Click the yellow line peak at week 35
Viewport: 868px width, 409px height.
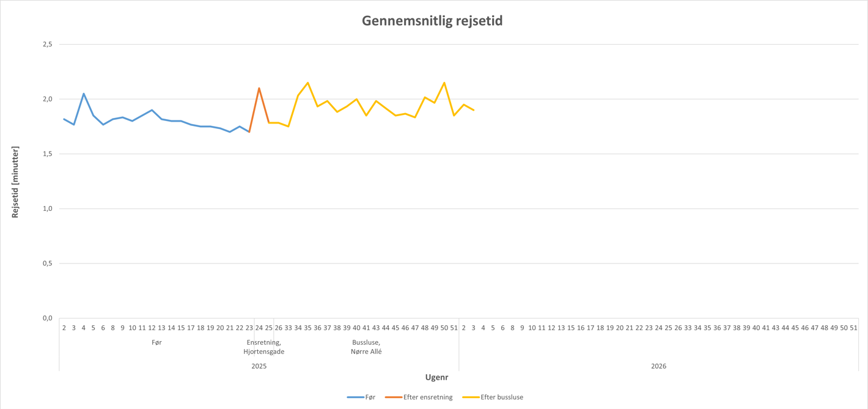pos(307,83)
